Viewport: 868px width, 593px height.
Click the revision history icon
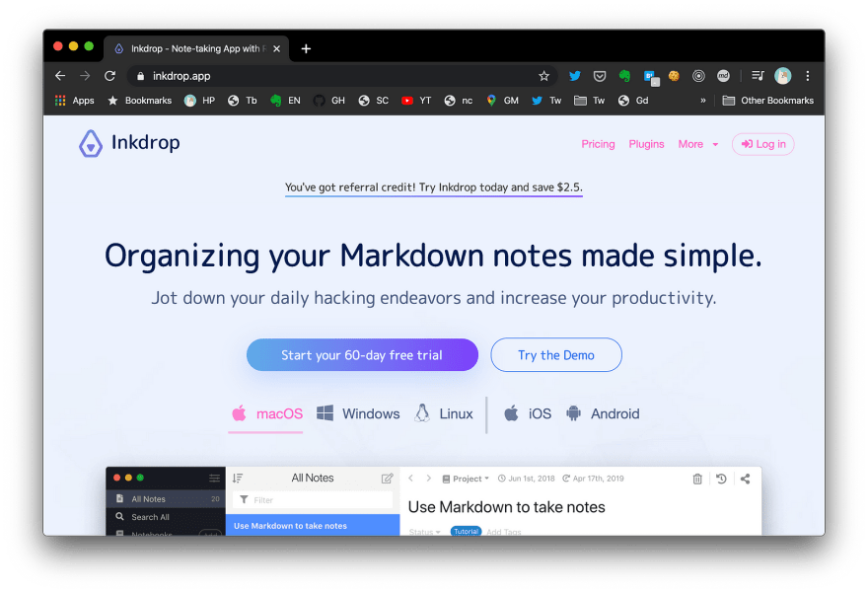click(x=721, y=479)
